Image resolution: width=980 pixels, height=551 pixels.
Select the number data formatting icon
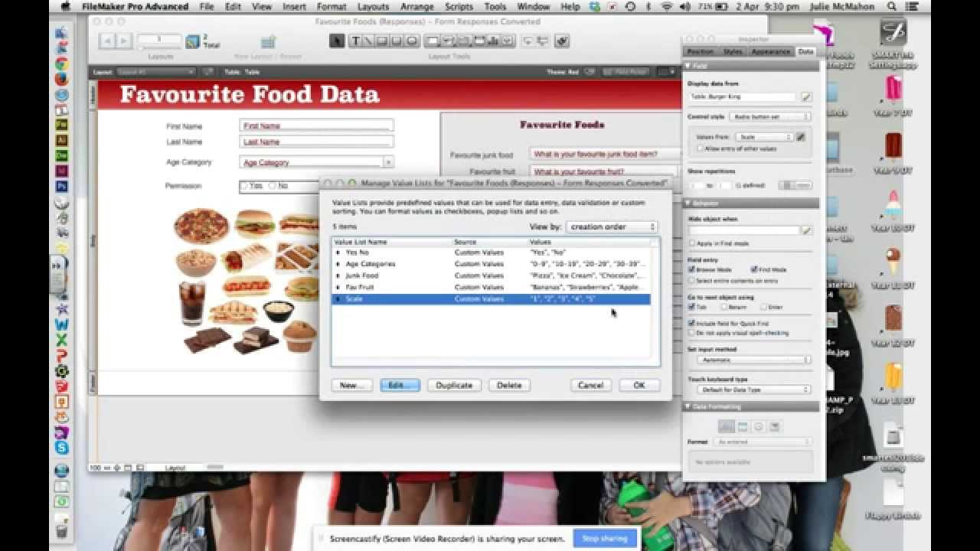coord(727,426)
